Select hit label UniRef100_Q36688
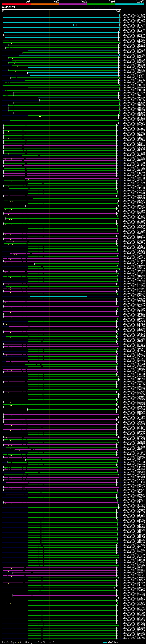The width and height of the screenshot is (146, 644). click(x=134, y=628)
